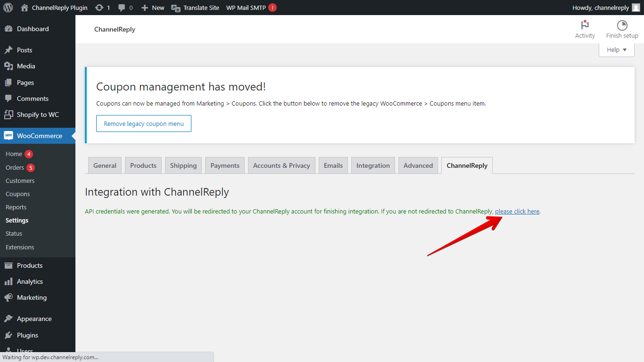This screenshot has width=644, height=362.
Task: Select the Integration tab
Action: [373, 165]
